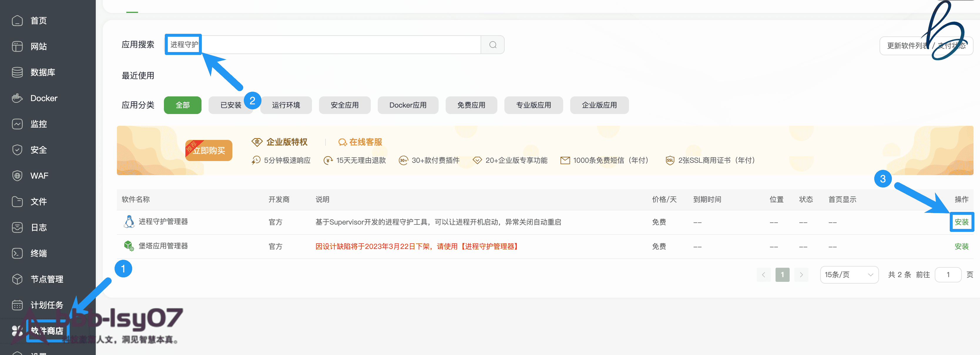This screenshot has width=980, height=355.
Task: Select the Docker应用 category
Action: pyautogui.click(x=408, y=105)
